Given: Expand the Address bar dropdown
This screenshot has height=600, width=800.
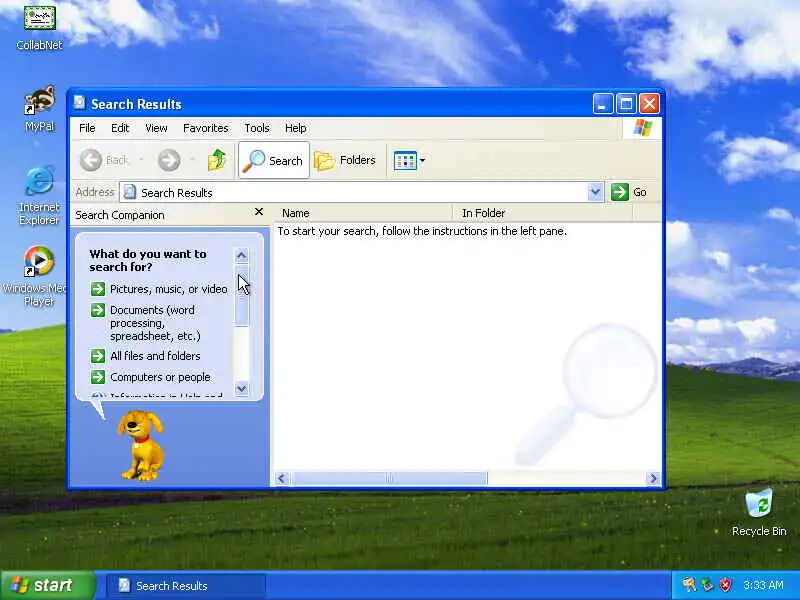Looking at the screenshot, I should pos(595,192).
